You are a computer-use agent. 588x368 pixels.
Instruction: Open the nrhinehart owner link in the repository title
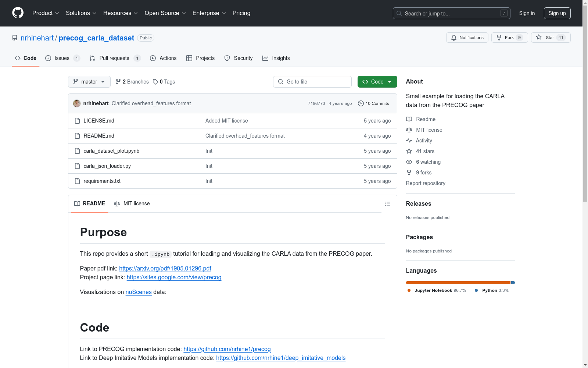(x=37, y=38)
